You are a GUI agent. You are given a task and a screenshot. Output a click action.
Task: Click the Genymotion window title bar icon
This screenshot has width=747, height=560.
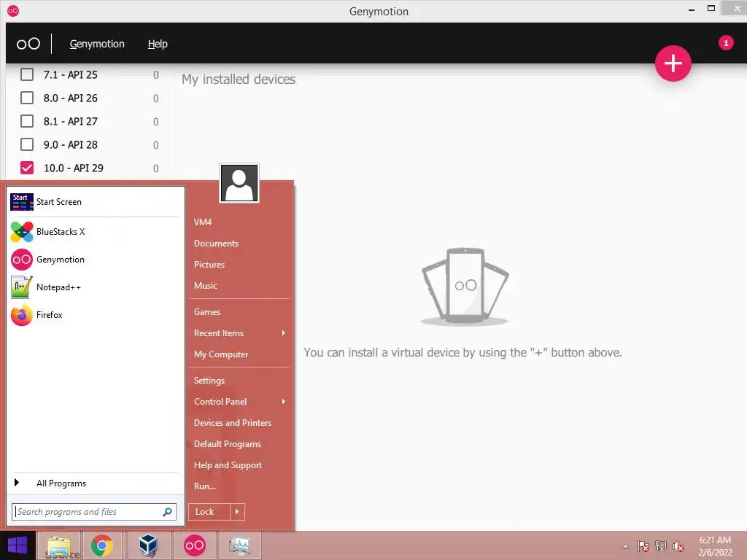(x=13, y=11)
